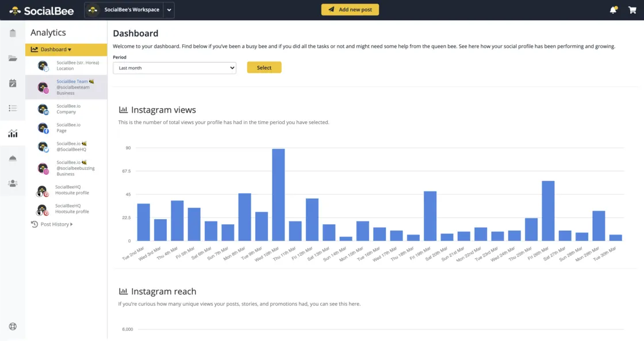
Task: Click the chart icon beside Instagram reach
Action: pos(123,292)
